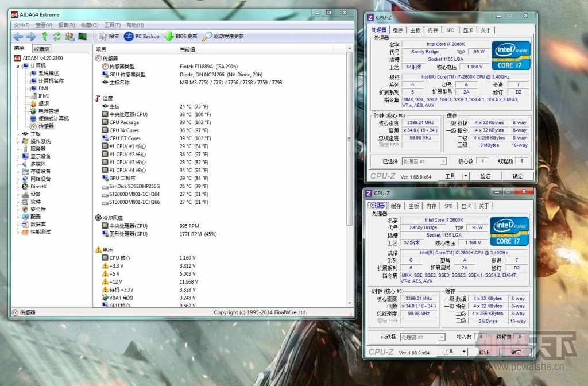Image resolution: width=588 pixels, height=386 pixels.
Task: Click the green monitor icon in AIDA64 toolbar
Action: (82, 36)
